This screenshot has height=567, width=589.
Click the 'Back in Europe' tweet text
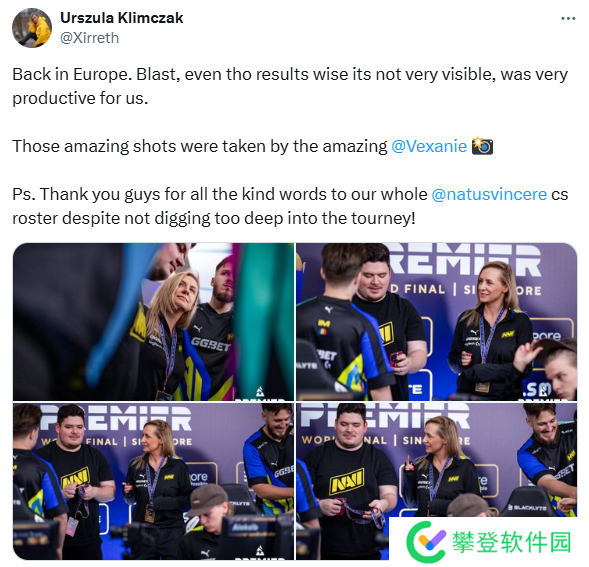(x=290, y=86)
